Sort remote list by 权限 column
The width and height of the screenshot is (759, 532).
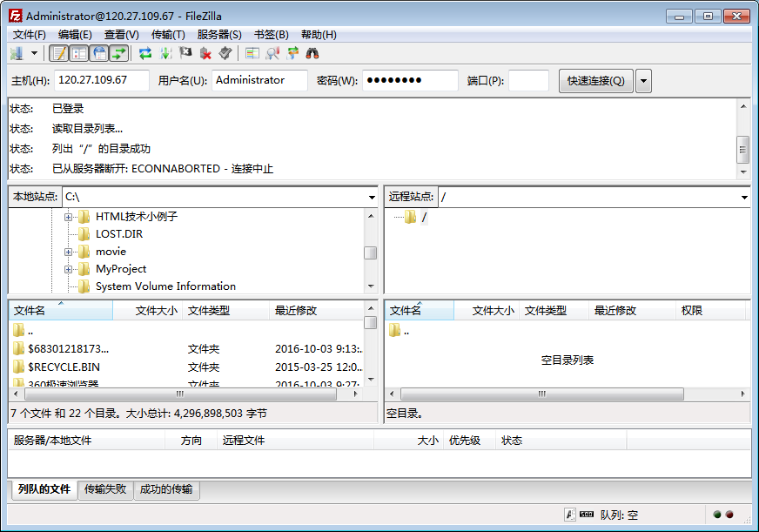[x=710, y=310]
